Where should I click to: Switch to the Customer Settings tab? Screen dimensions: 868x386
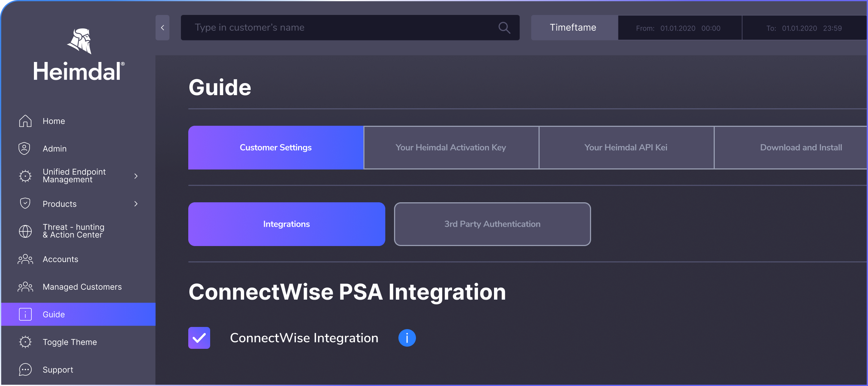click(x=276, y=148)
